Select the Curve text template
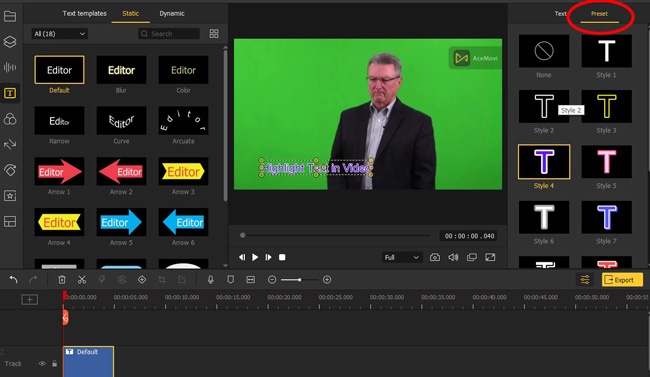This screenshot has height=377, width=650. (121, 121)
